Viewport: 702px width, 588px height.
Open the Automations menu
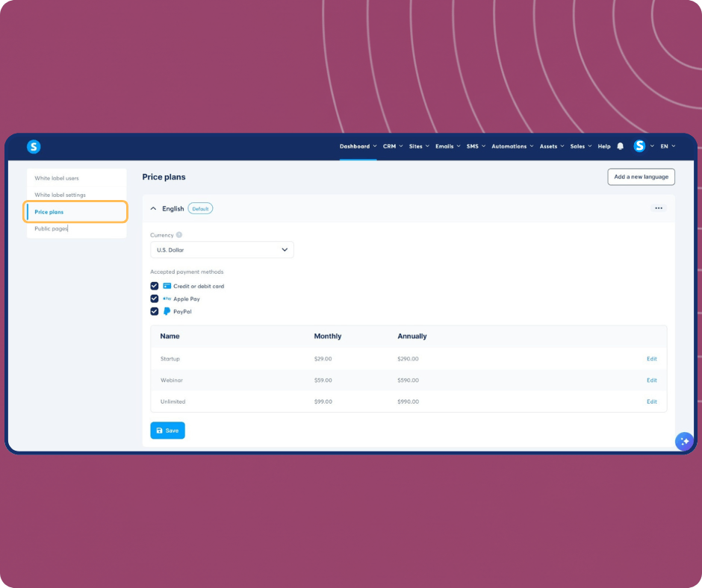click(x=512, y=146)
